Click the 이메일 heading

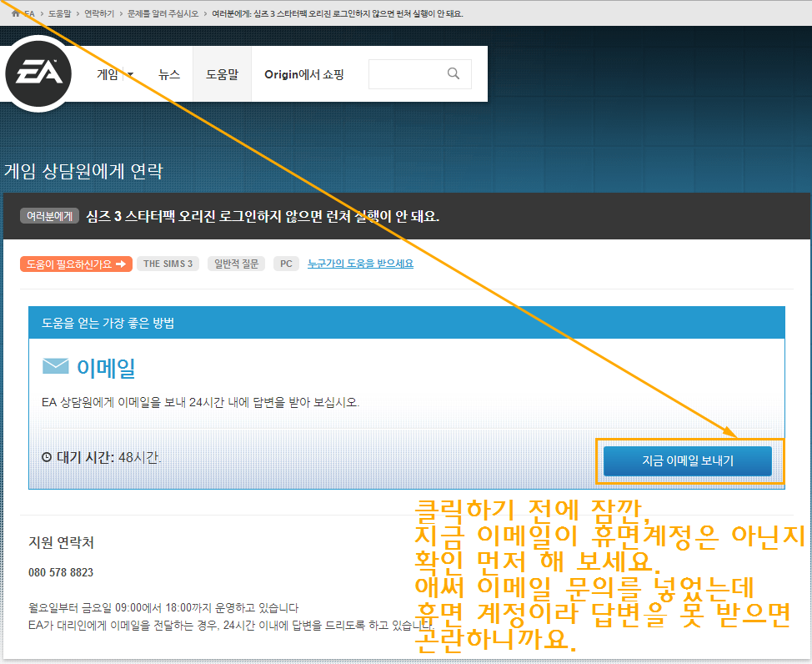pos(106,368)
